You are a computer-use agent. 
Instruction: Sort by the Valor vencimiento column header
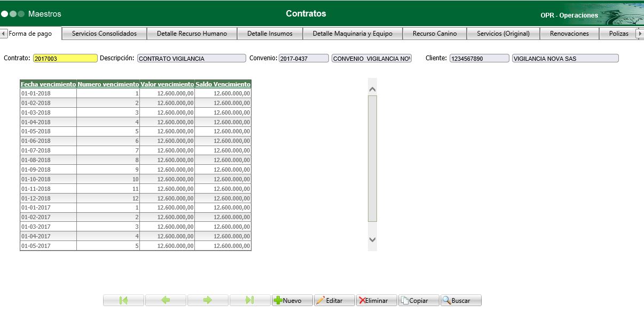(x=167, y=84)
